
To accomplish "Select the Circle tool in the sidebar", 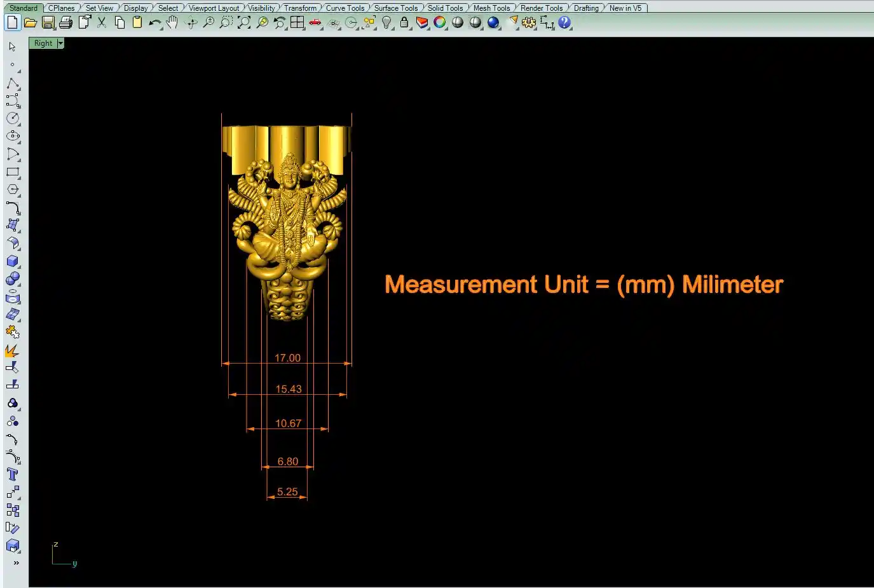I will pyautogui.click(x=13, y=118).
